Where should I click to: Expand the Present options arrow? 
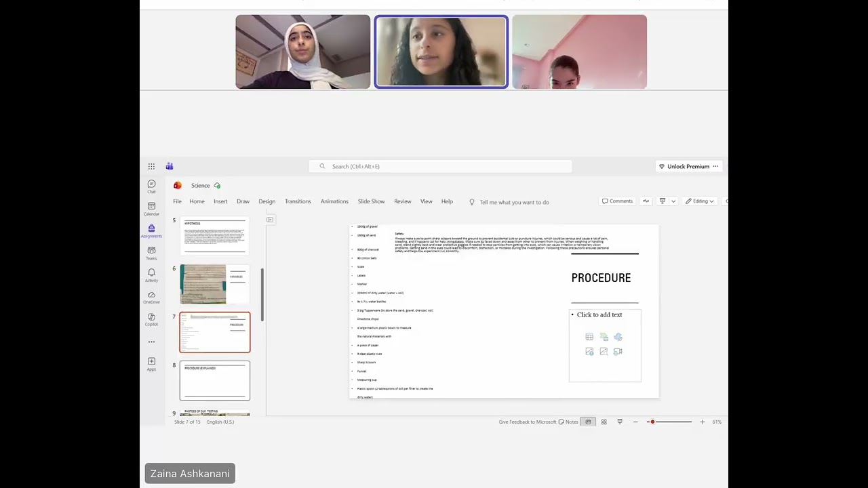tap(673, 201)
